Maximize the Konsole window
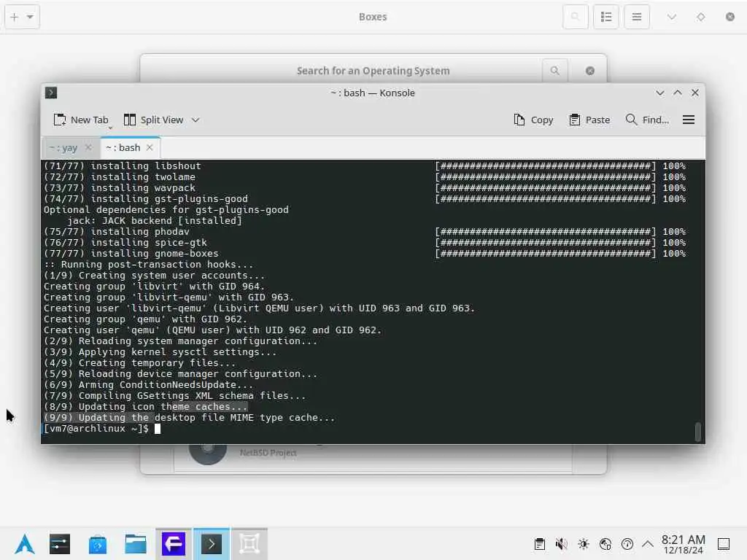 (x=678, y=93)
